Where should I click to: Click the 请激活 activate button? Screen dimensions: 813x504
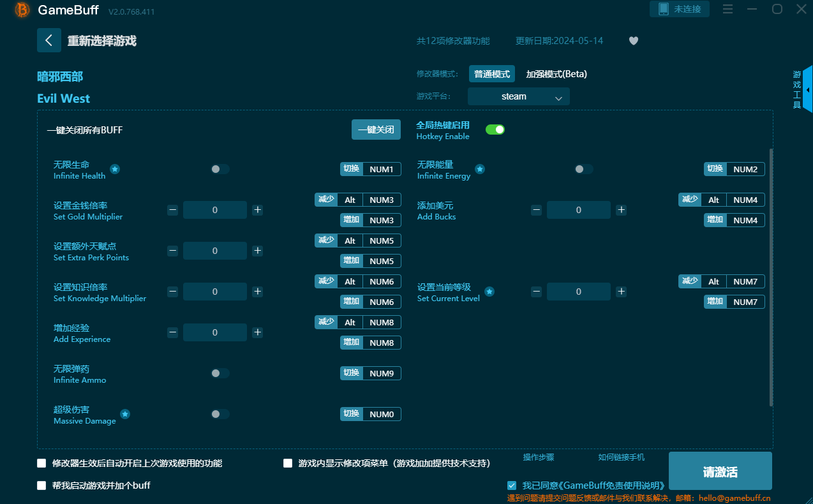pos(720,472)
